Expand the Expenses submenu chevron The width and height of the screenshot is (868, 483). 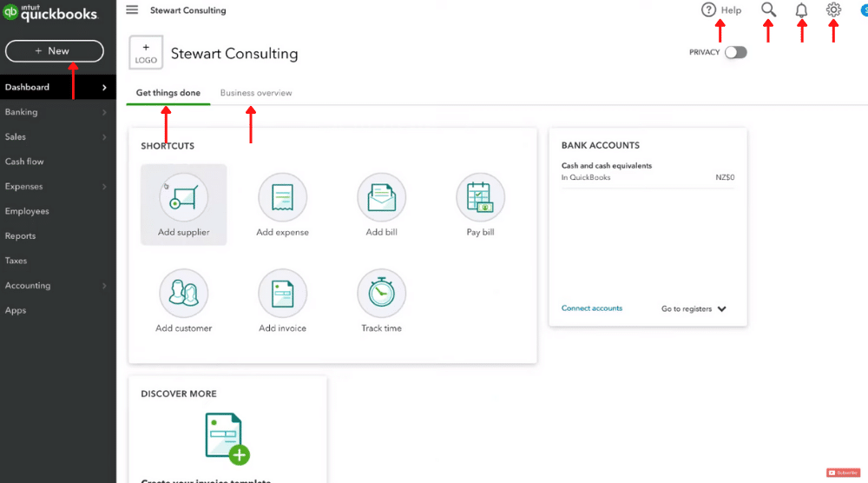point(104,187)
